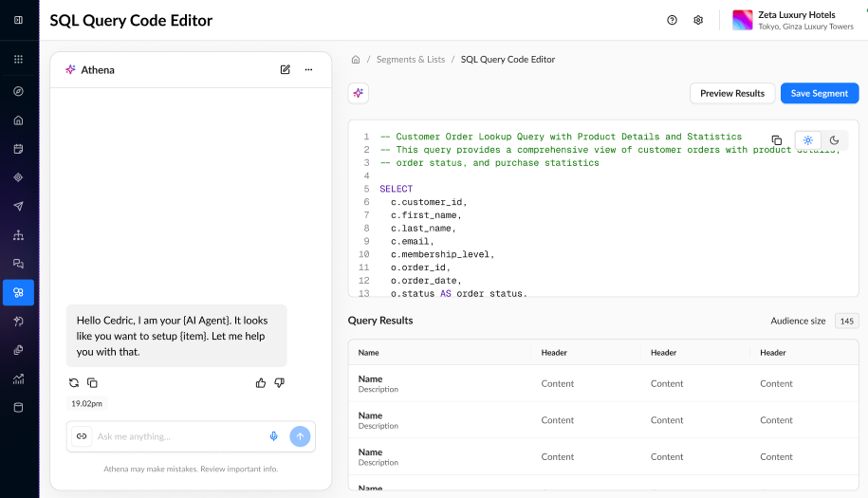Copy the SQL code with copy icon

(x=777, y=140)
